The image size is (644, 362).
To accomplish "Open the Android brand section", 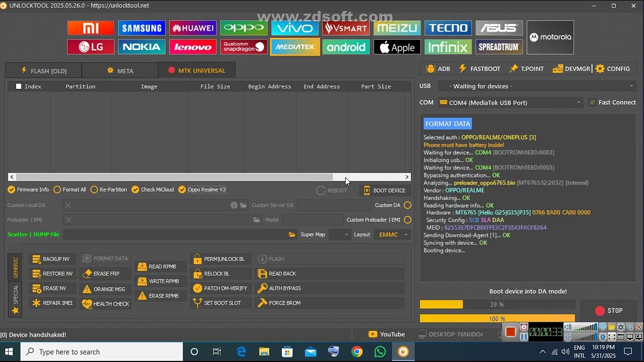I will pos(346,47).
